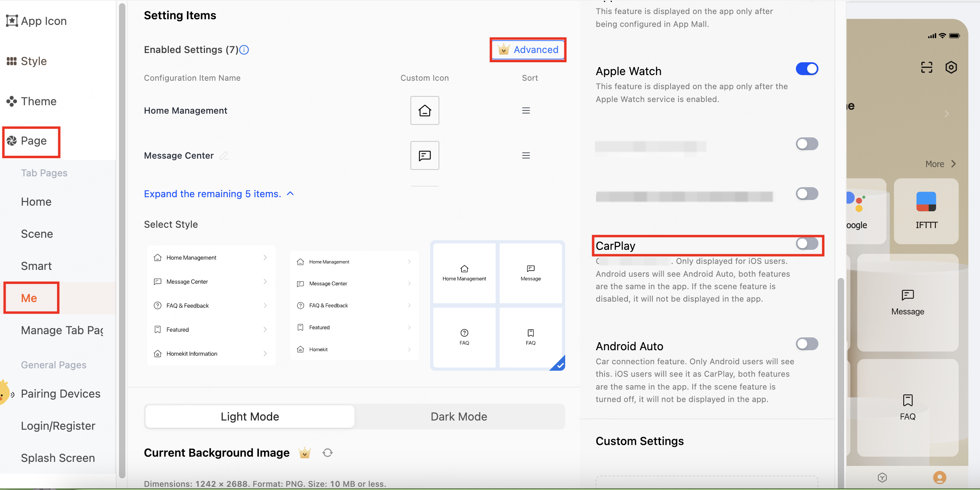Click refresh icon beside Current Background Image

point(328,453)
